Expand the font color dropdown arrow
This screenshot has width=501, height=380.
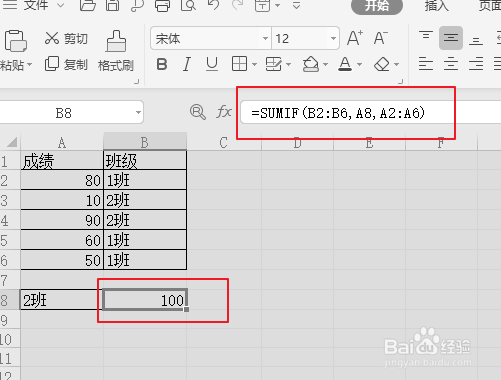click(359, 64)
